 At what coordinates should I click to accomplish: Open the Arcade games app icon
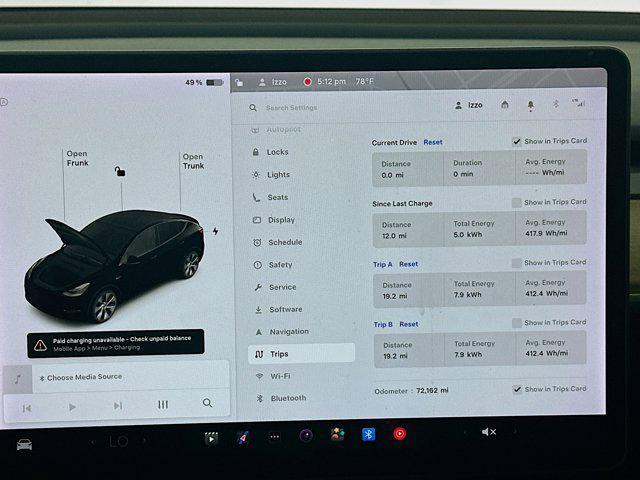(x=338, y=435)
